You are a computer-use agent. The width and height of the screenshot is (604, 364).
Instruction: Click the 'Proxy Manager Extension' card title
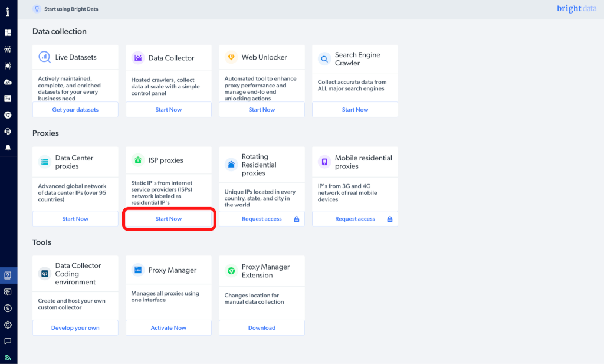coord(266,271)
